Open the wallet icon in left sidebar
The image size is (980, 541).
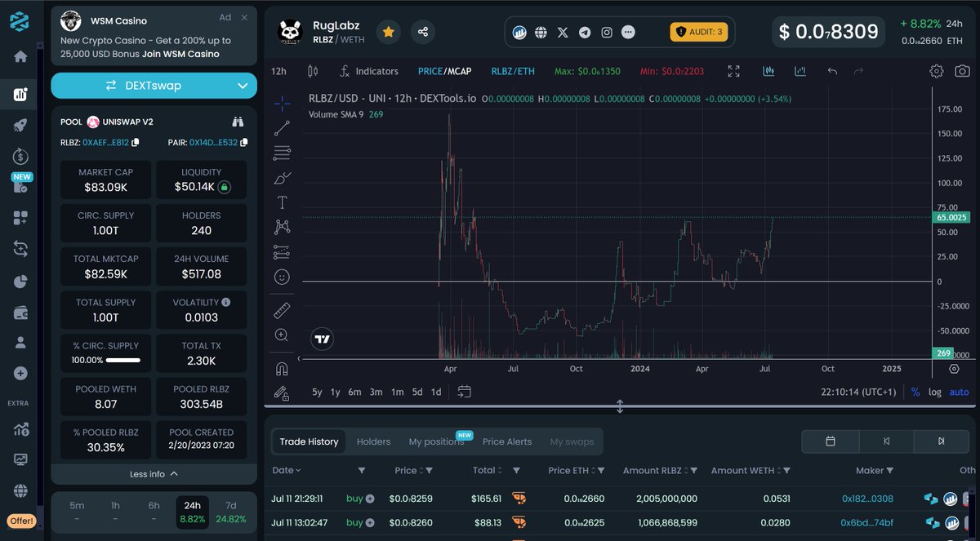tap(20, 313)
